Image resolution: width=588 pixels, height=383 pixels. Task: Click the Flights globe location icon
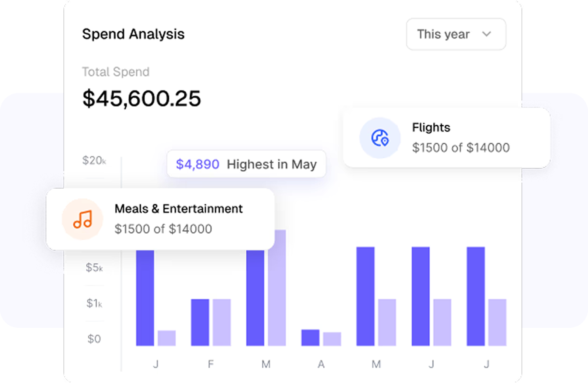pos(380,138)
